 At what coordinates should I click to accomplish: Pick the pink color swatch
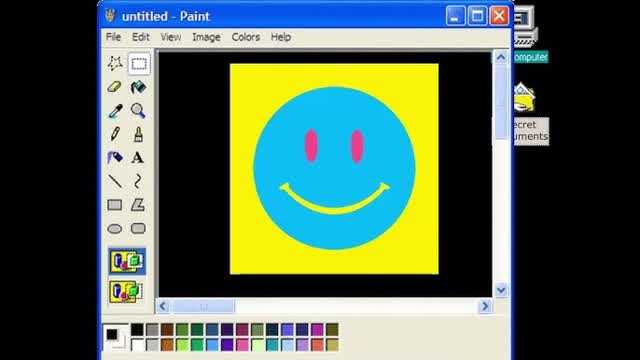coord(242,345)
